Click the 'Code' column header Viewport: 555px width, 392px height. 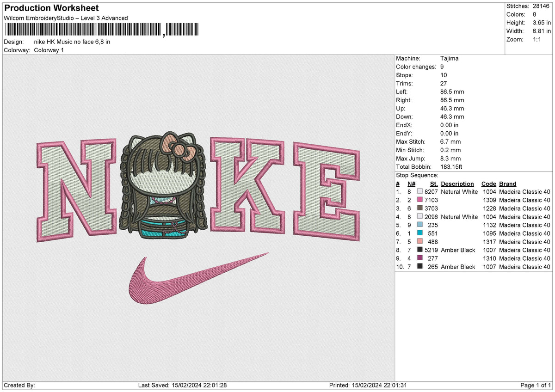click(x=488, y=184)
